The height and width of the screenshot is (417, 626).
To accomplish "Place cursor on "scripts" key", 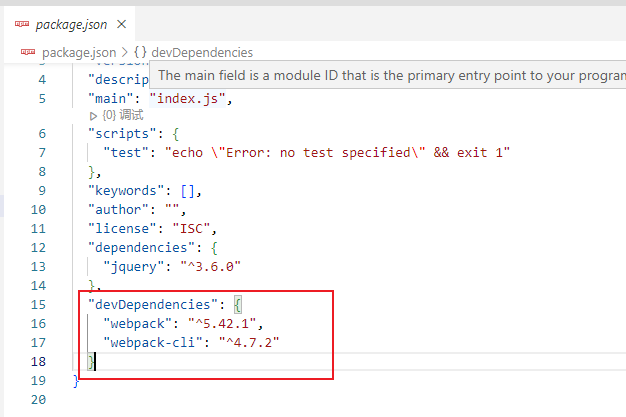I will point(119,133).
